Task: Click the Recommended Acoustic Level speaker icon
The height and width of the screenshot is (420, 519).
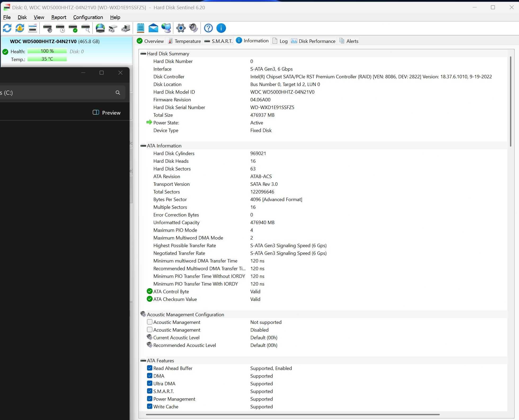Action: tap(149, 345)
